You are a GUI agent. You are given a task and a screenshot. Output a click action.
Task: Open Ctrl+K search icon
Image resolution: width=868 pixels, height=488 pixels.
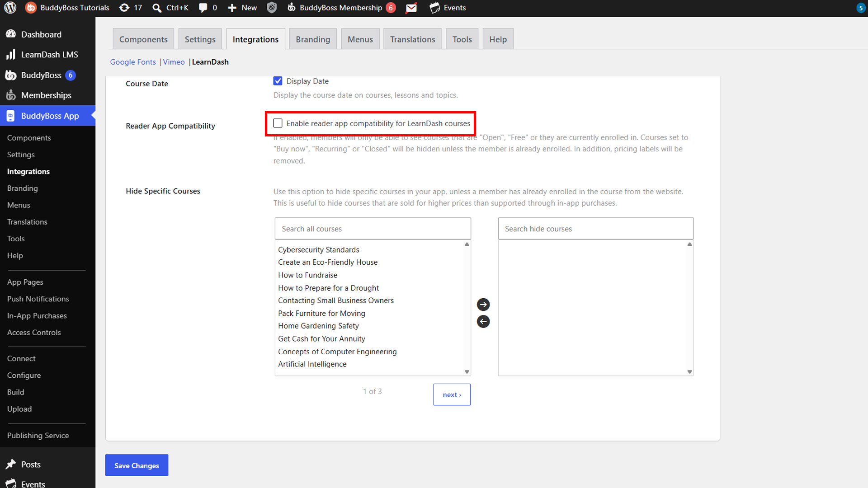(157, 8)
